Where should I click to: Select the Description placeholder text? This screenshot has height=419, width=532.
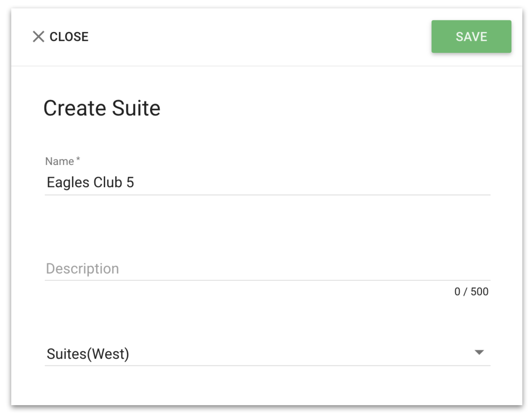point(83,269)
